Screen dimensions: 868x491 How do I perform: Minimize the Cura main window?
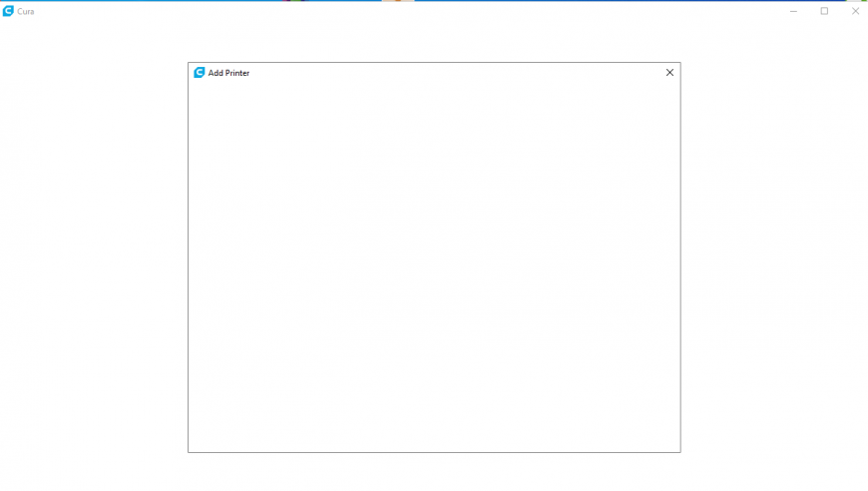[x=793, y=11]
